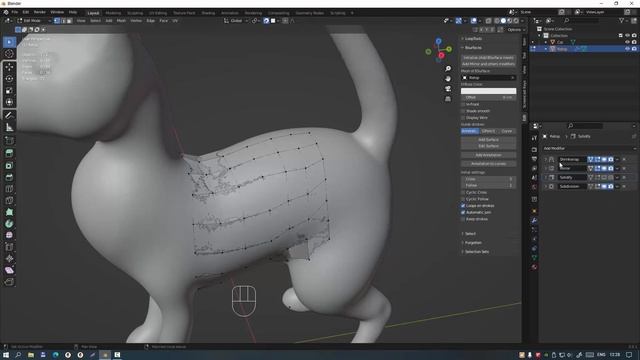Open the Render menu
The height and width of the screenshot is (360, 640).
[x=40, y=12]
